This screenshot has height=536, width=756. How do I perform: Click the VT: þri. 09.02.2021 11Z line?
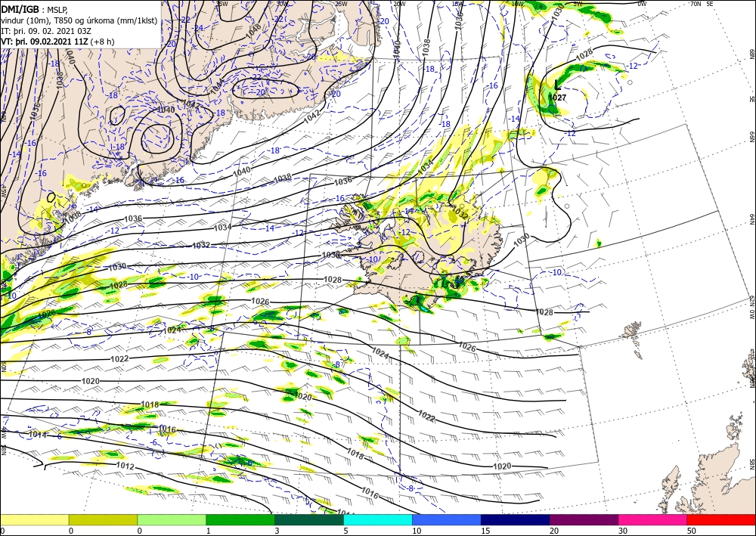(x=58, y=42)
